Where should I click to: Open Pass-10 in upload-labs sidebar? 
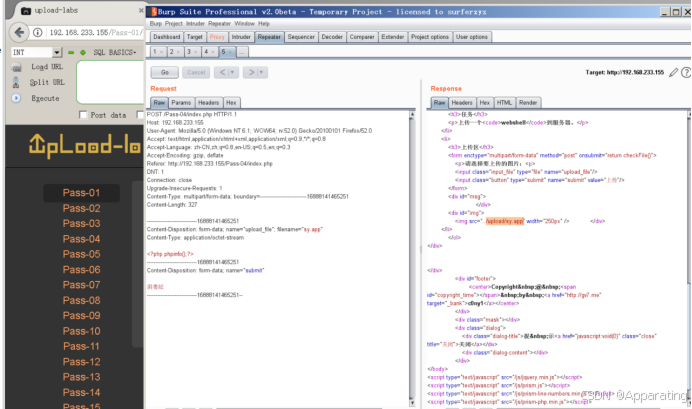pyautogui.click(x=81, y=331)
